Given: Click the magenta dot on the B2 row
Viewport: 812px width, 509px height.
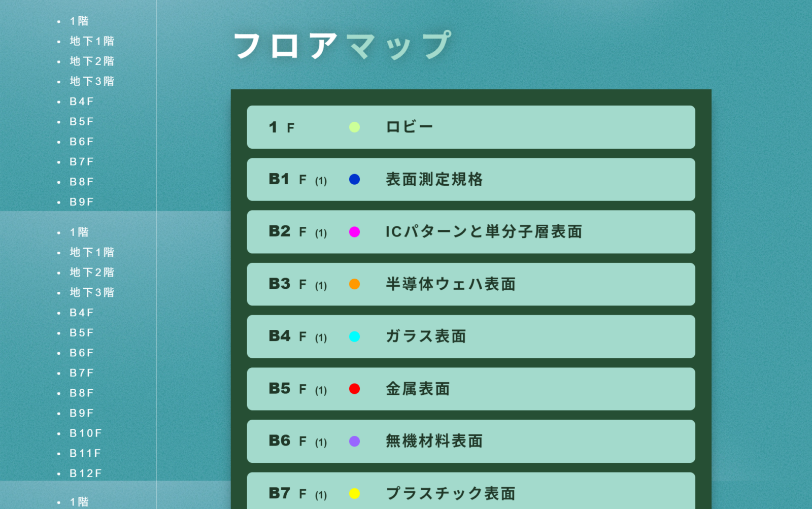Looking at the screenshot, I should tap(354, 232).
